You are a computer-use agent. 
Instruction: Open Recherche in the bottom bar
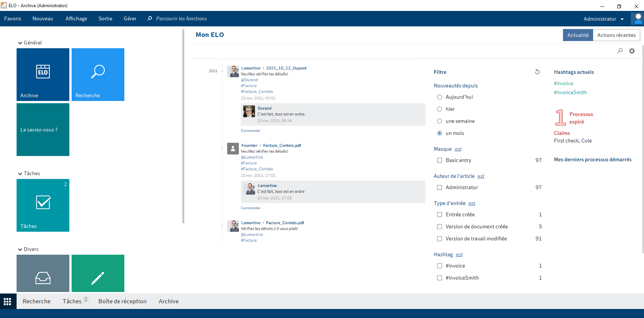[37, 301]
